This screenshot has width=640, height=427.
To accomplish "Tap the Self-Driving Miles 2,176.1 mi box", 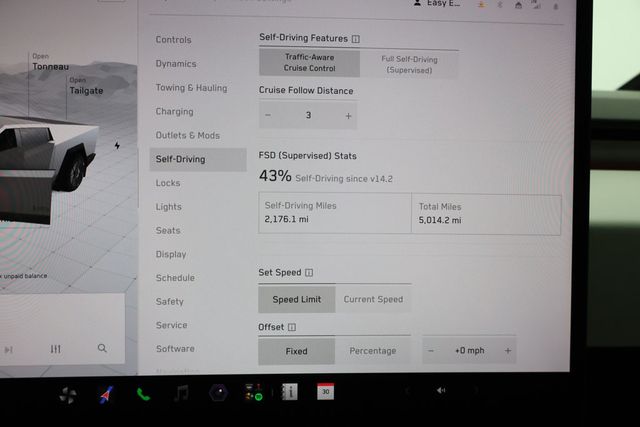I will coord(335,213).
